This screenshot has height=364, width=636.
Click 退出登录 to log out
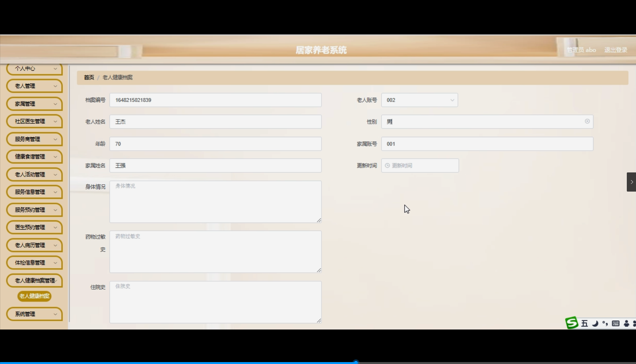tap(616, 50)
